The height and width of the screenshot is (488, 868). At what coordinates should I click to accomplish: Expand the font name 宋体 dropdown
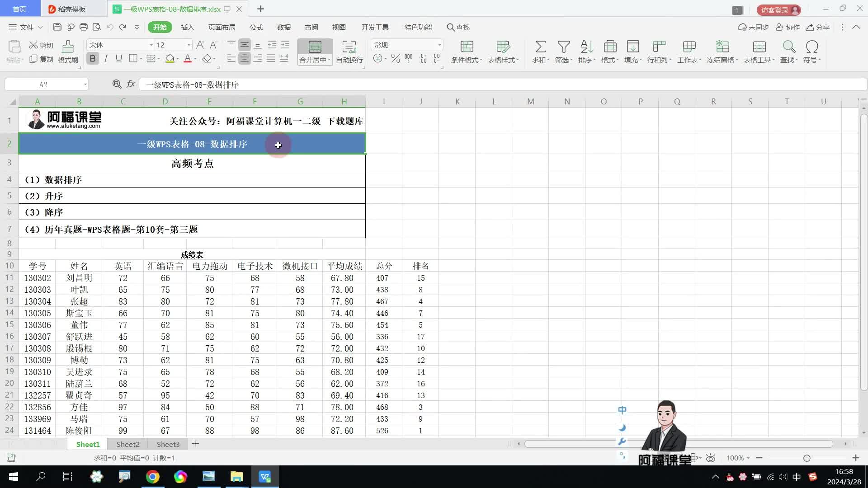pyautogui.click(x=151, y=45)
